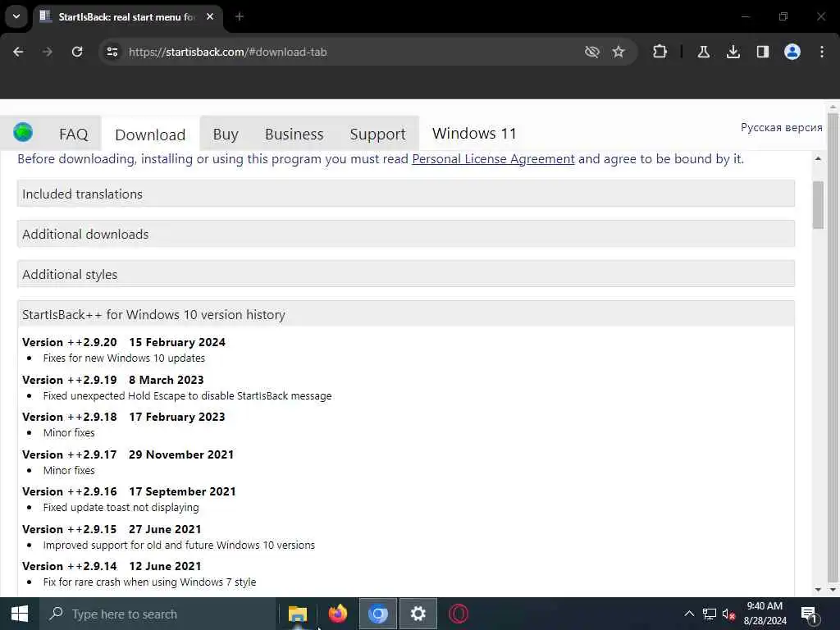This screenshot has width=840, height=630.
Task: Select the StartIsBack browser tab
Action: click(126, 16)
